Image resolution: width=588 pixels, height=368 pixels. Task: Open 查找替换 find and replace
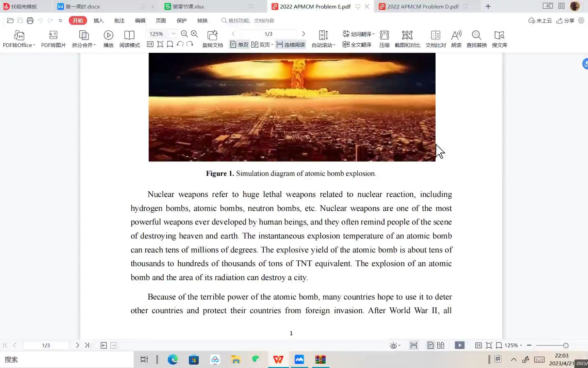pyautogui.click(x=476, y=39)
